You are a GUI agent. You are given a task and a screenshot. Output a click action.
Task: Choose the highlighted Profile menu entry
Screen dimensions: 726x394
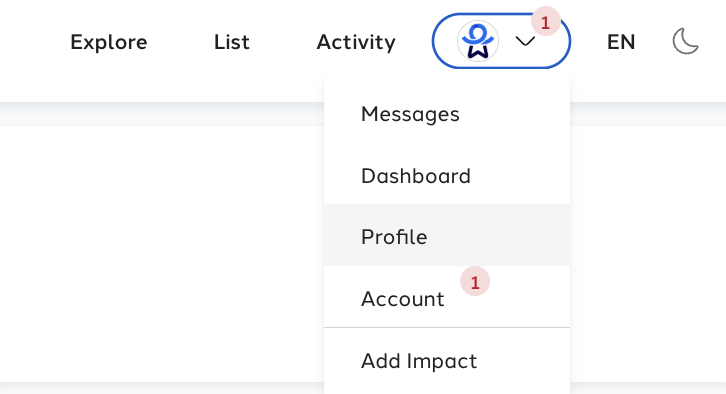[x=447, y=235]
